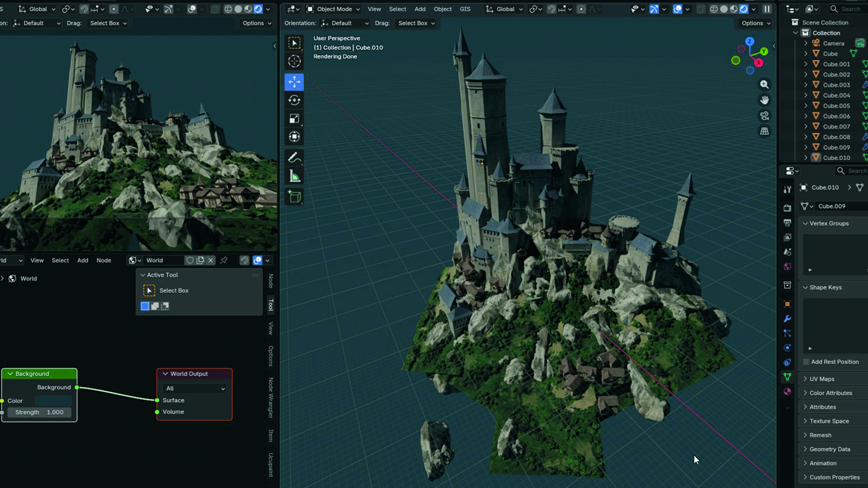868x488 pixels.
Task: Toggle camera view icon in viewport
Action: (x=764, y=116)
